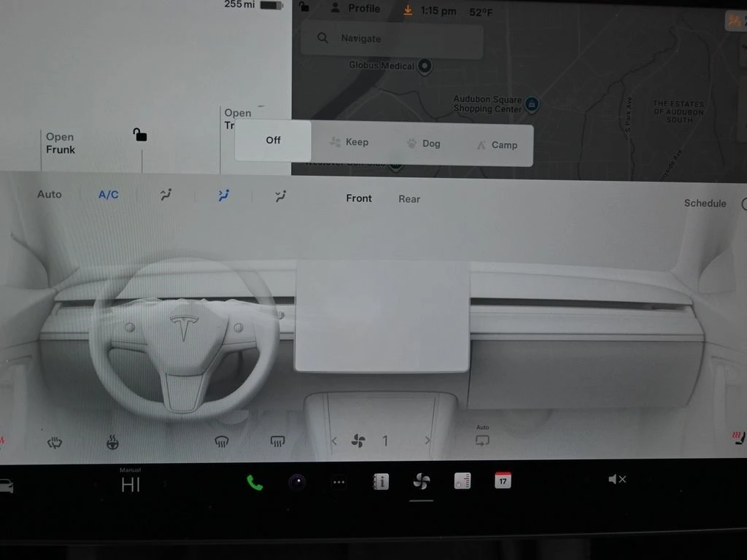Screen dimensions: 747x560
Task: Open the calendar app icon
Action: coord(503,481)
